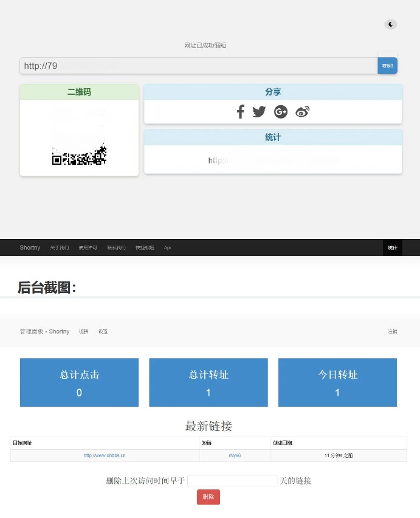Screen dimensions: 420x518
Task: Share the short link on Google Plus
Action: (281, 112)
